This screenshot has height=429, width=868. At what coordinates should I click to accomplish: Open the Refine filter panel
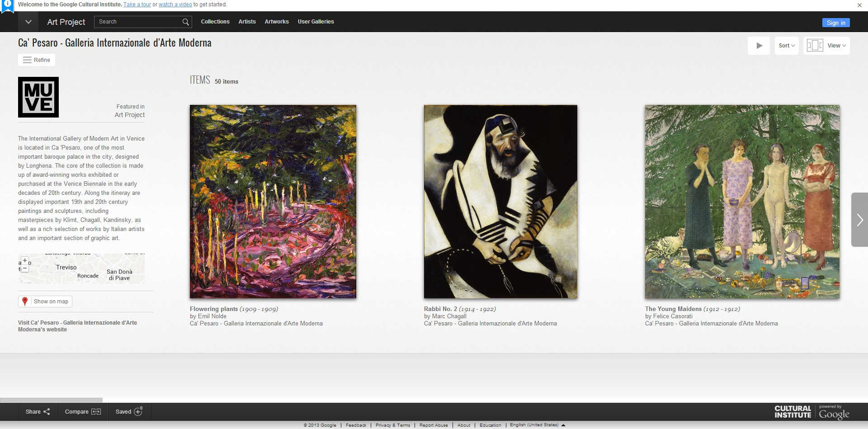point(37,60)
